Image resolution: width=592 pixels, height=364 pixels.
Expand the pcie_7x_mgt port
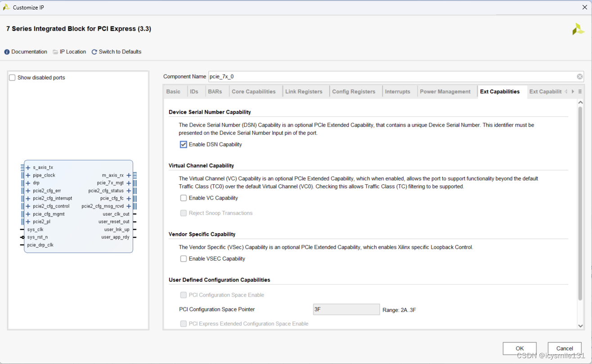click(x=129, y=183)
